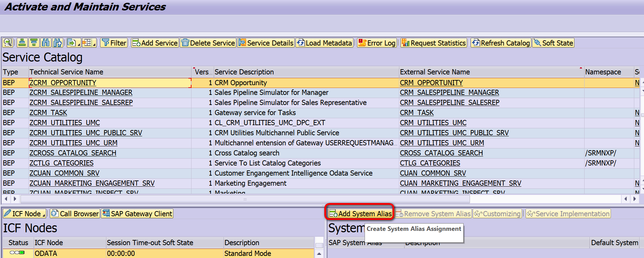Launch the SAP Gateway Client
644x258 pixels.
137,213
